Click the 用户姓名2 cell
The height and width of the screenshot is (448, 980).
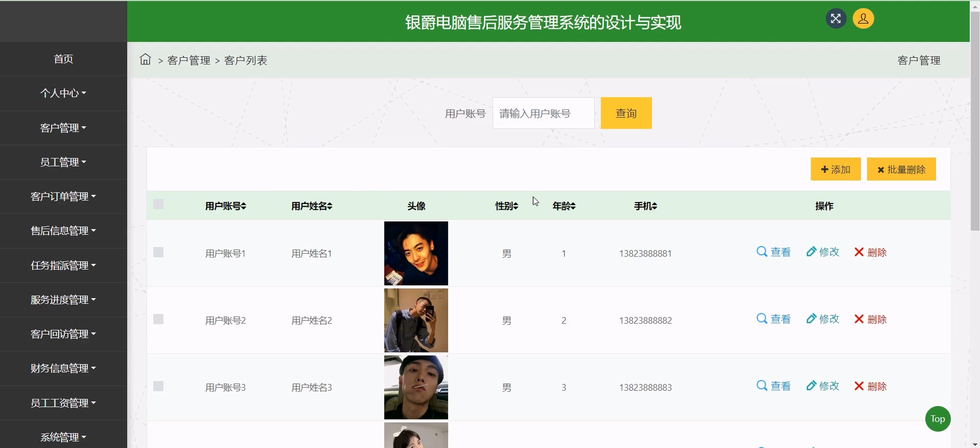click(312, 320)
